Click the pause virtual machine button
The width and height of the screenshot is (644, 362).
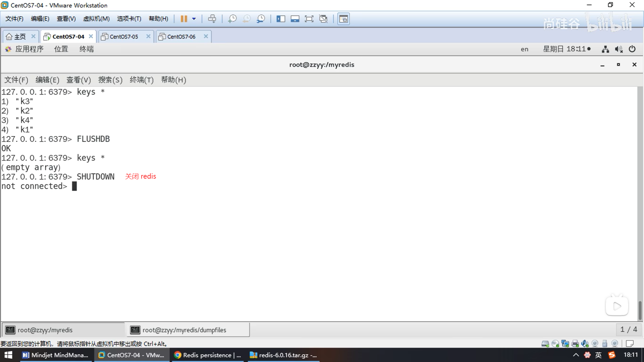tap(183, 19)
